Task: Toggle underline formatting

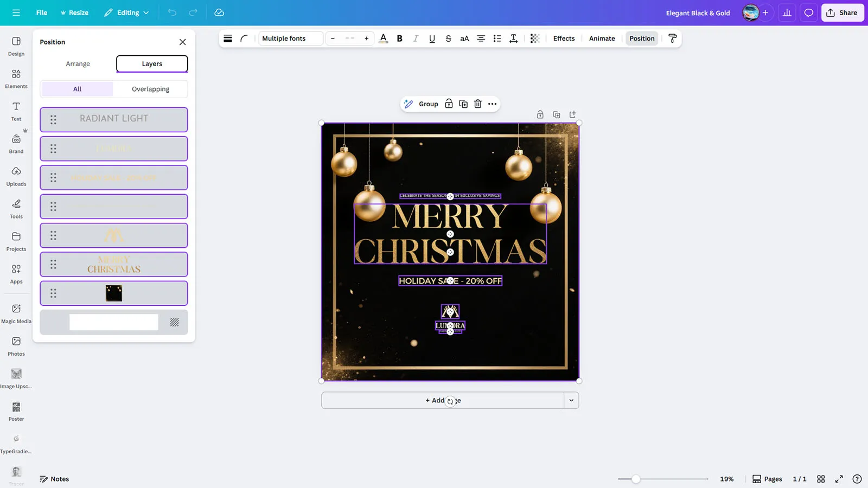Action: 432,38
